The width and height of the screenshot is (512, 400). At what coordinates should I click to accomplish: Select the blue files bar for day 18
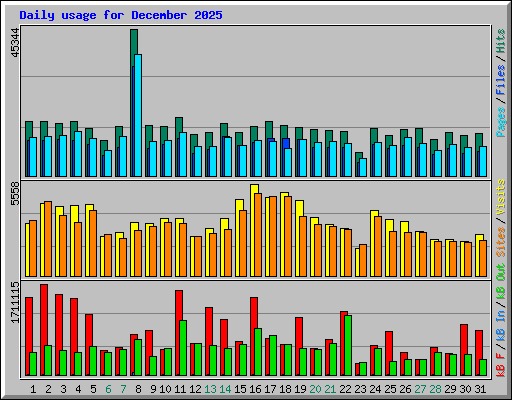(x=286, y=143)
